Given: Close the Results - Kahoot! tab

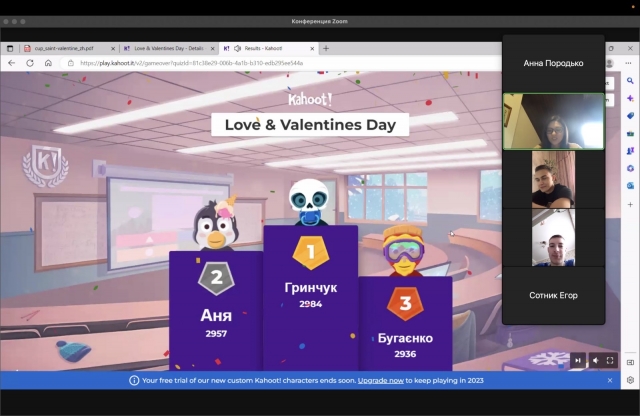Looking at the screenshot, I should pos(312,48).
